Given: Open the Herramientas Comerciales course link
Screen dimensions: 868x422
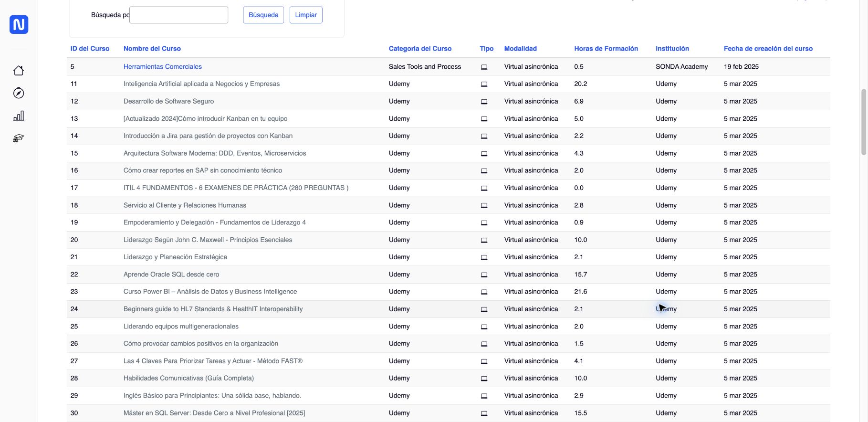Looking at the screenshot, I should [x=163, y=67].
